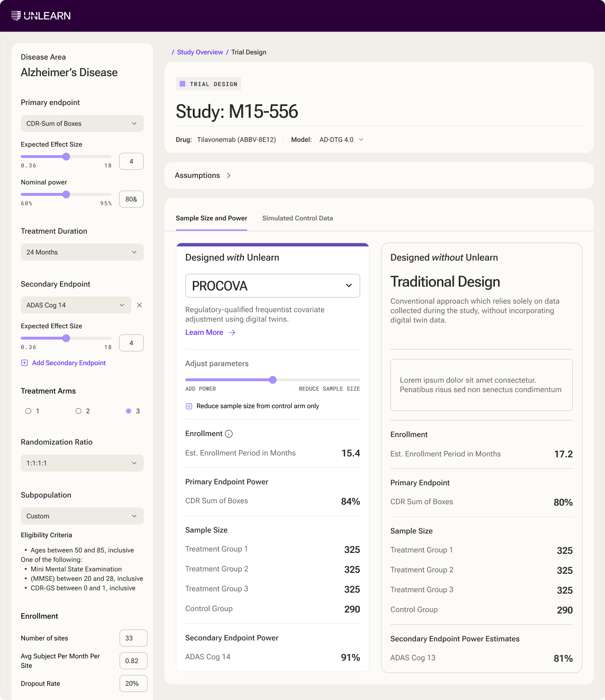Switch to Sample Size and Power tab
Viewport: 605px width, 700px height.
pyautogui.click(x=211, y=218)
